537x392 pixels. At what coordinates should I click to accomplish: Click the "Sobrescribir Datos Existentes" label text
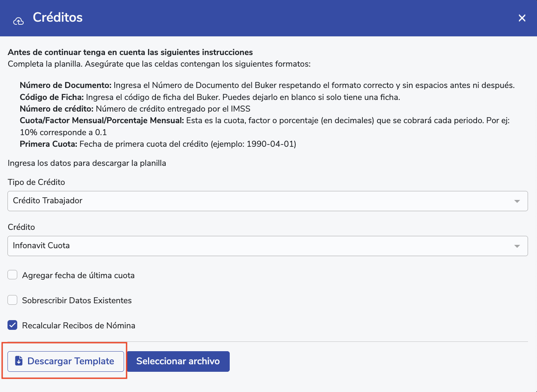[77, 301]
